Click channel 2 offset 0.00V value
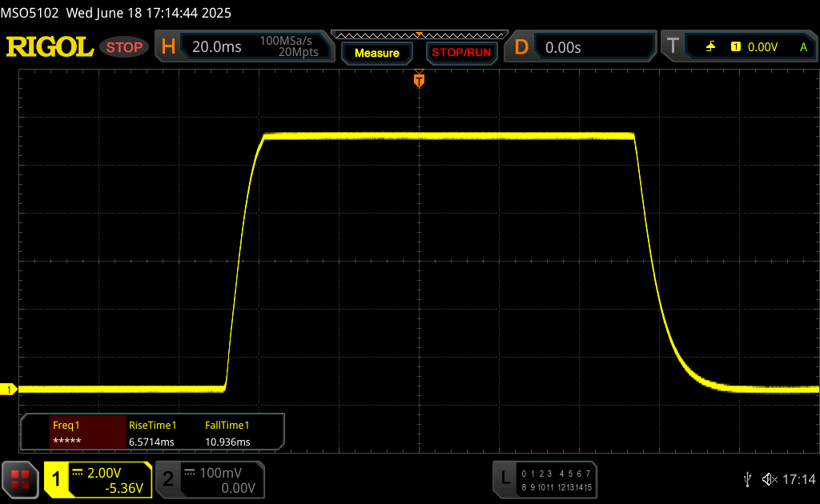Image resolution: width=820 pixels, height=504 pixels. click(238, 488)
